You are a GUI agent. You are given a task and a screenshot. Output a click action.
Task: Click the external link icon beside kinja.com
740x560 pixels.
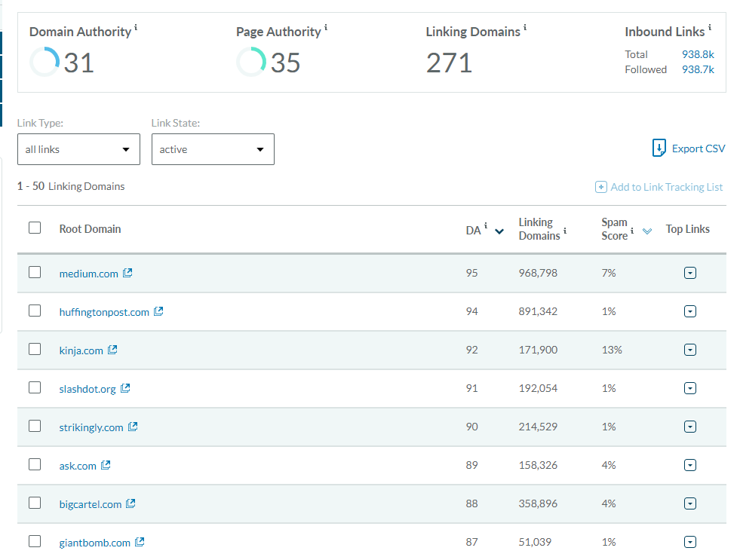click(112, 350)
